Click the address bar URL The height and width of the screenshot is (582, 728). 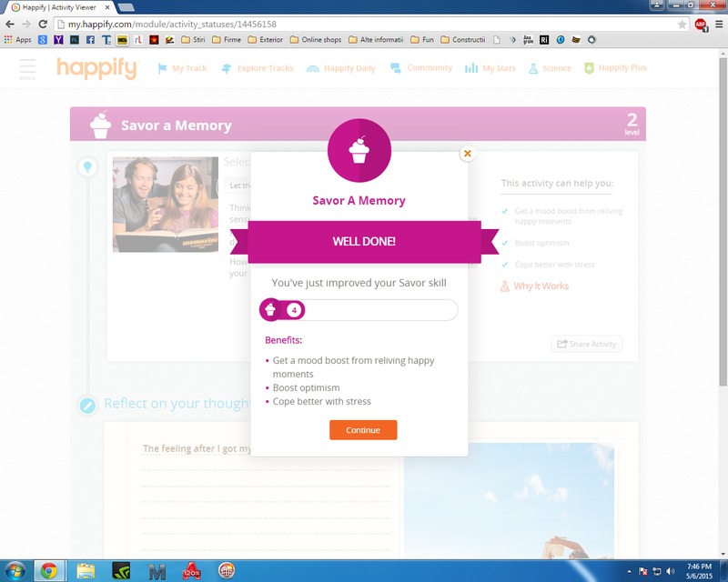pyautogui.click(x=172, y=25)
